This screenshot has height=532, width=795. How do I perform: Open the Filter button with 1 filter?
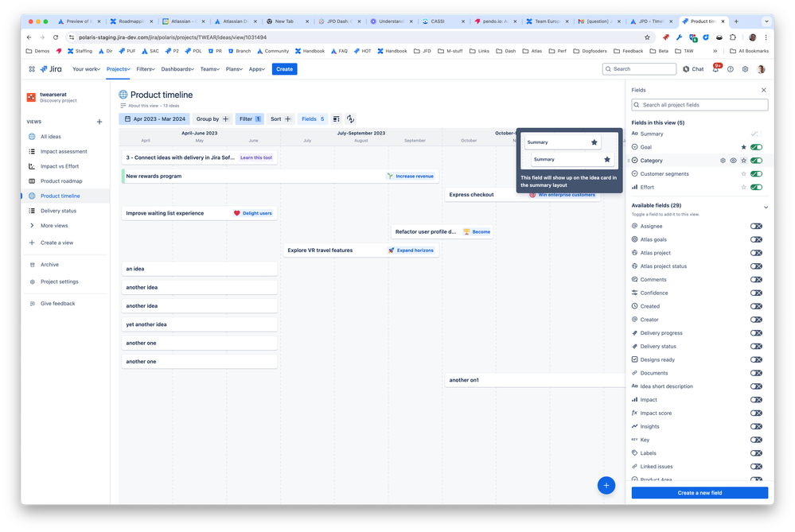click(249, 119)
